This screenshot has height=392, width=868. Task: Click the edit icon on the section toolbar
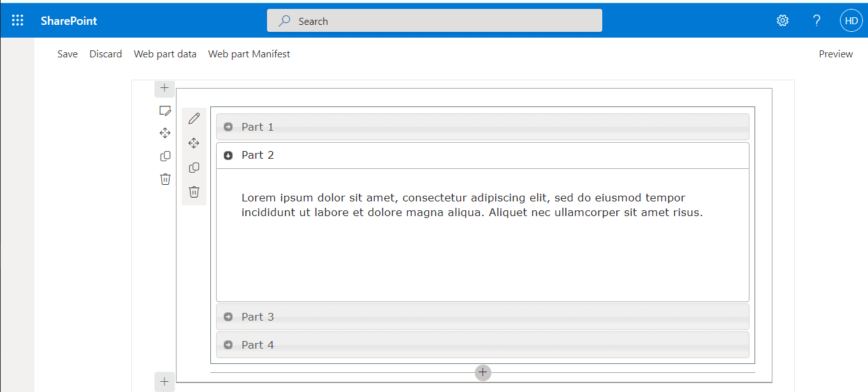click(x=165, y=110)
